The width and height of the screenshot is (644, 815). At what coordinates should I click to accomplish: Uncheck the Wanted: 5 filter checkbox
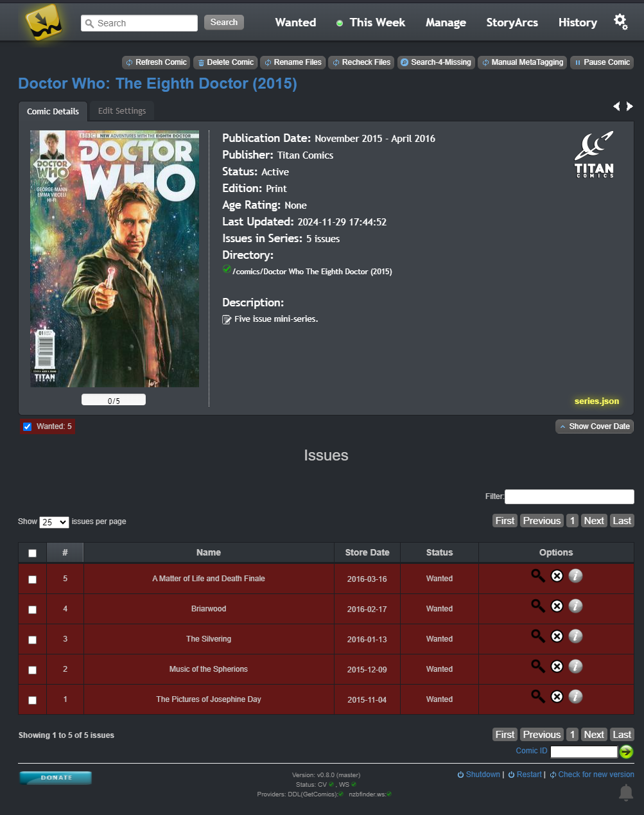tap(28, 426)
